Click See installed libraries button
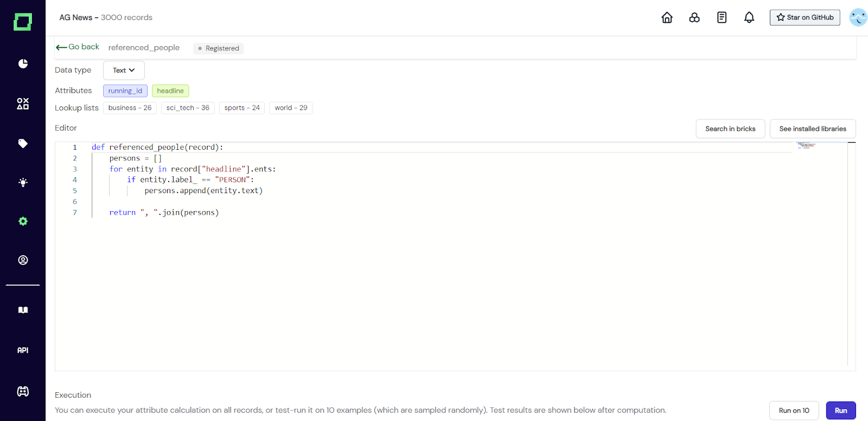The height and width of the screenshot is (421, 868). [x=813, y=129]
